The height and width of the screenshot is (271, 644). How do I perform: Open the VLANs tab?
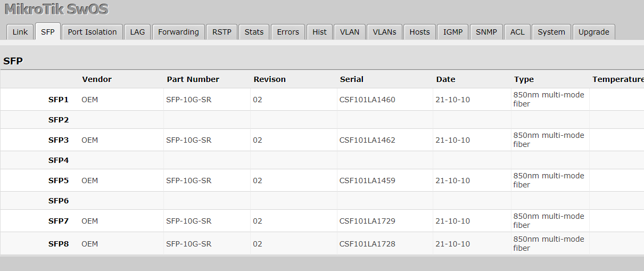[384, 32]
